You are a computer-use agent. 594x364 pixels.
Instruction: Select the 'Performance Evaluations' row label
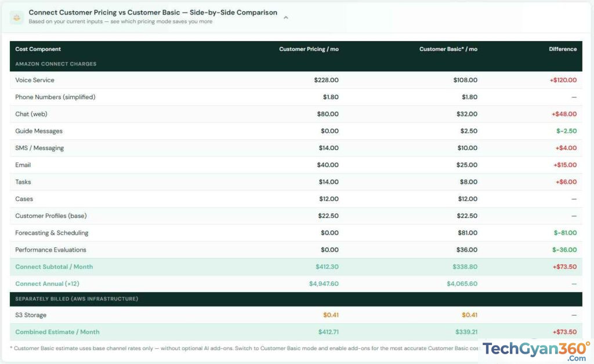pos(51,250)
